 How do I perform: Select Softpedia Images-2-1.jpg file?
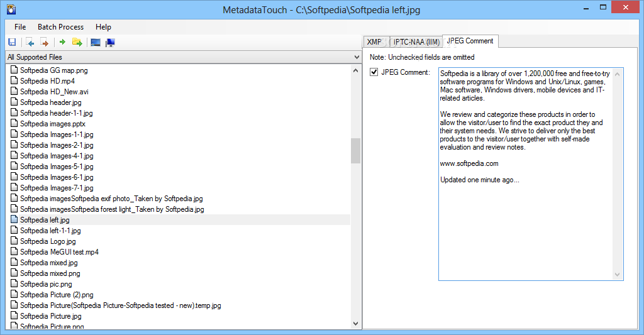[57, 145]
